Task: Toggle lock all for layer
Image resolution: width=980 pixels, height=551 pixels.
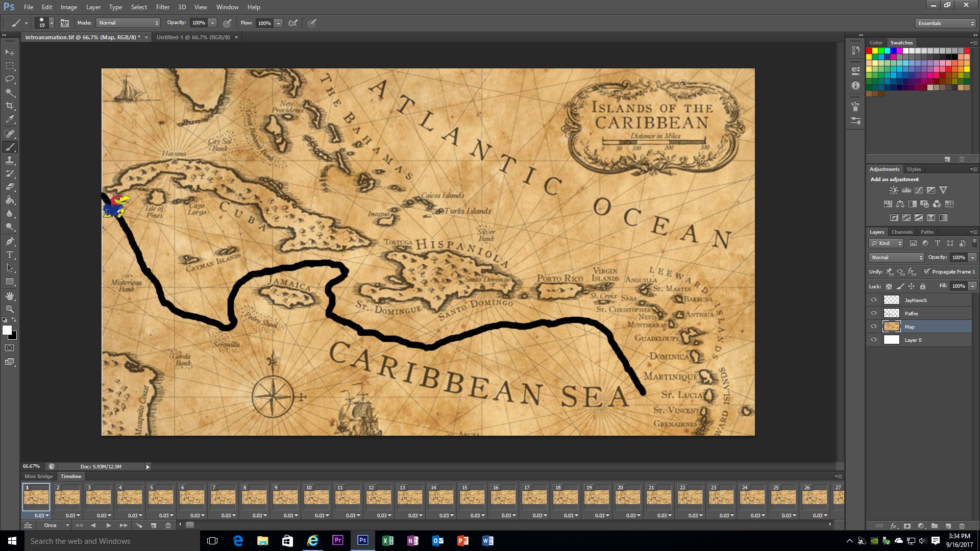Action: [922, 286]
